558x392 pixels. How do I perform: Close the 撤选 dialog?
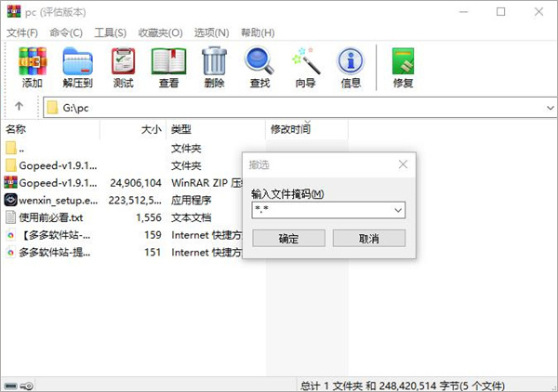pyautogui.click(x=403, y=164)
